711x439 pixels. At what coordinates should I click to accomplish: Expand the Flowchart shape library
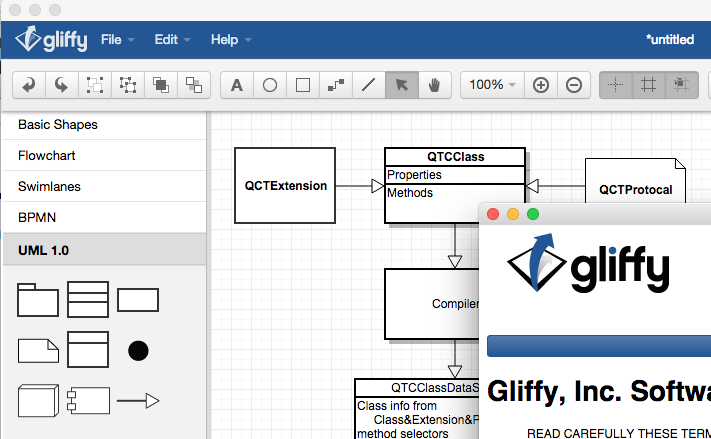pyautogui.click(x=104, y=156)
